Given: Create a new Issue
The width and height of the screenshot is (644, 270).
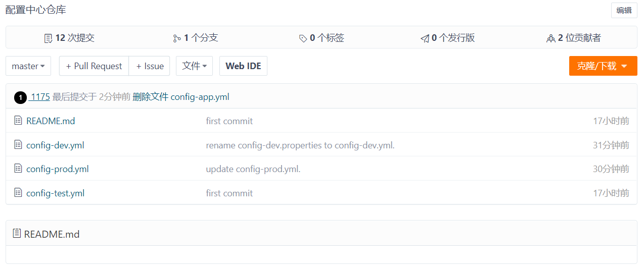Looking at the screenshot, I should click(x=150, y=66).
